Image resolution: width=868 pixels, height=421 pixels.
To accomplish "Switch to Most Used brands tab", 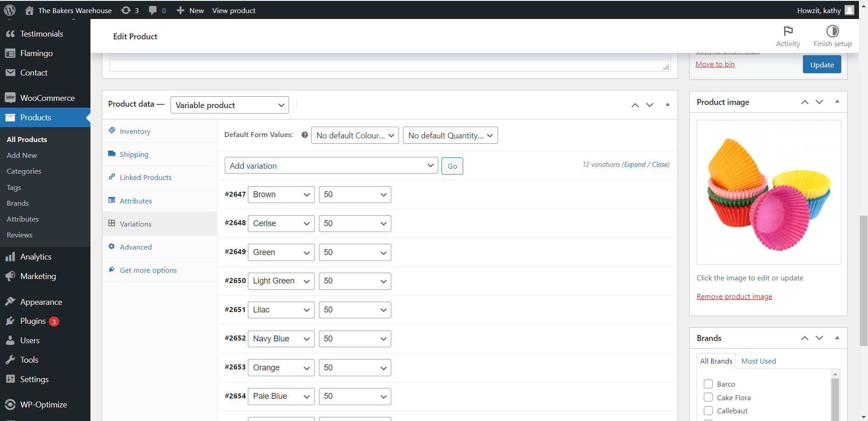I will point(759,361).
